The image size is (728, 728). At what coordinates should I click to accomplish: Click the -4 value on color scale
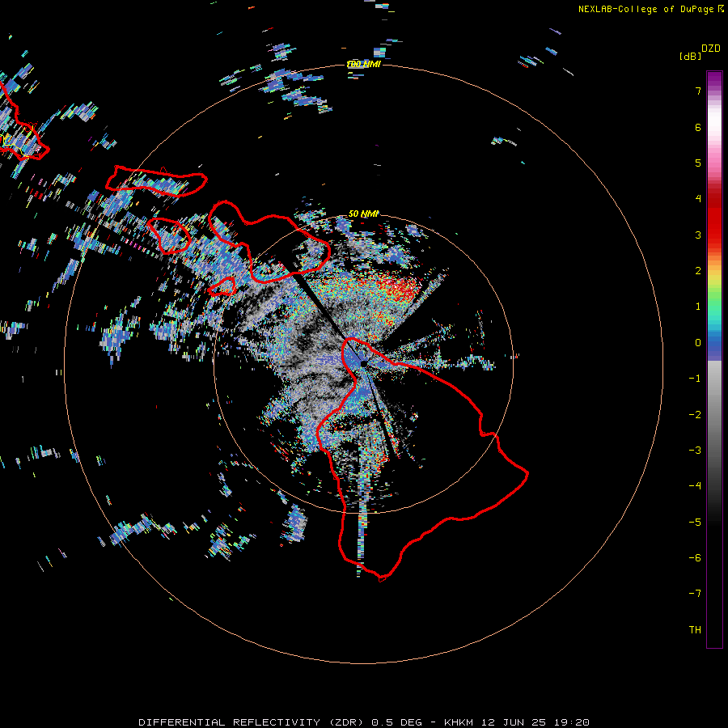(x=695, y=486)
